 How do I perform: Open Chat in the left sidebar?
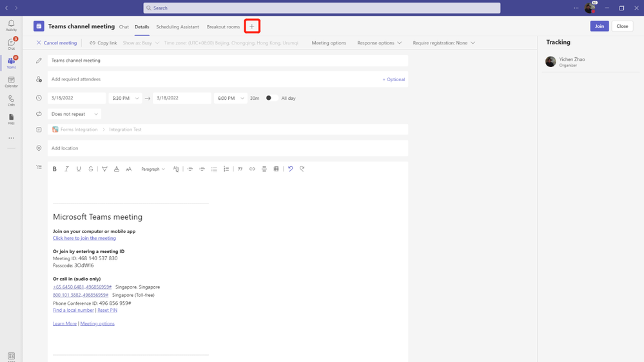[11, 44]
